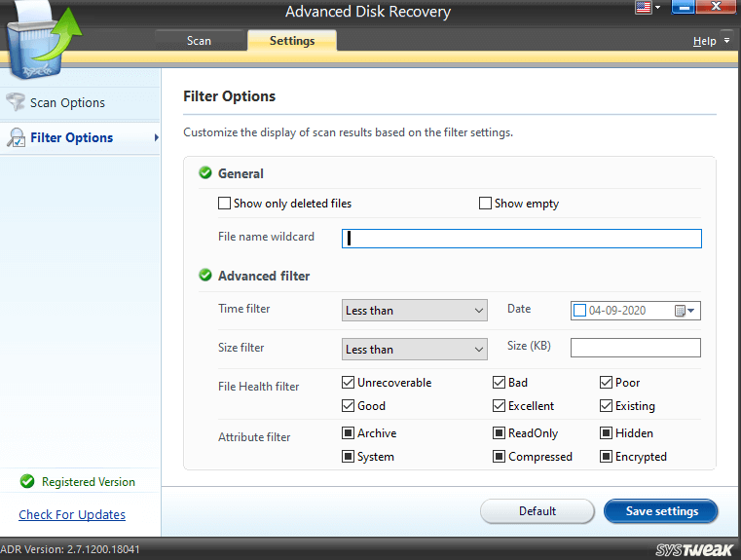Expand the Help dropdown arrow
This screenshot has width=741, height=560.
tap(726, 41)
